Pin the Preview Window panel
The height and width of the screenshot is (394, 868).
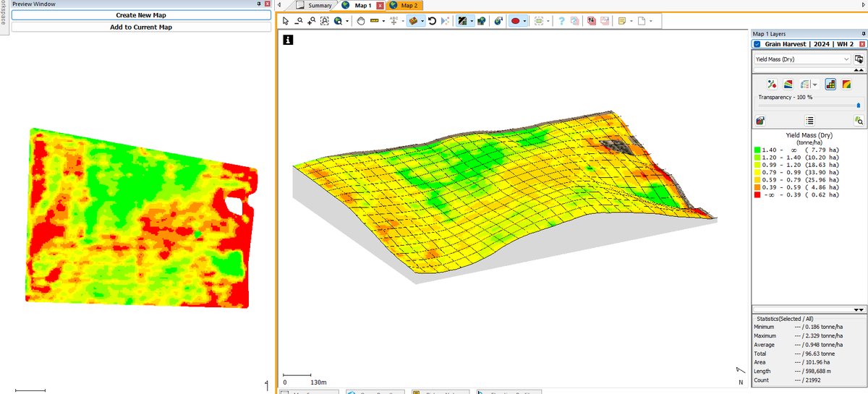point(259,4)
